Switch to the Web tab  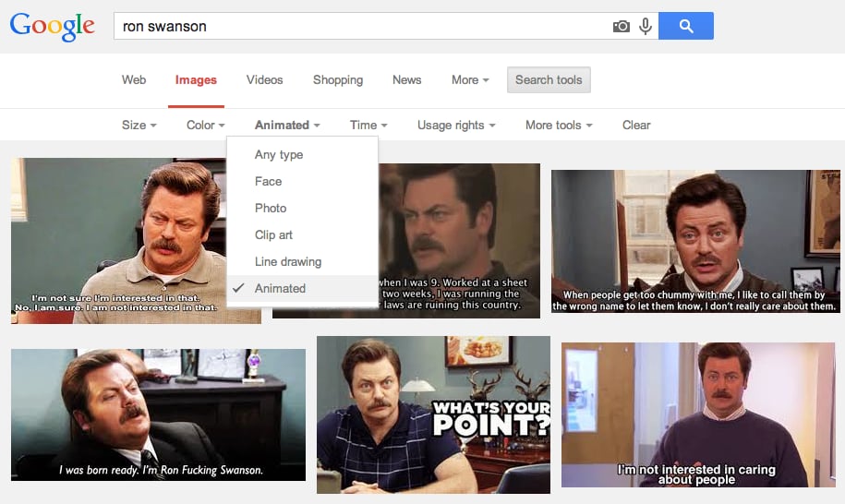(x=134, y=79)
